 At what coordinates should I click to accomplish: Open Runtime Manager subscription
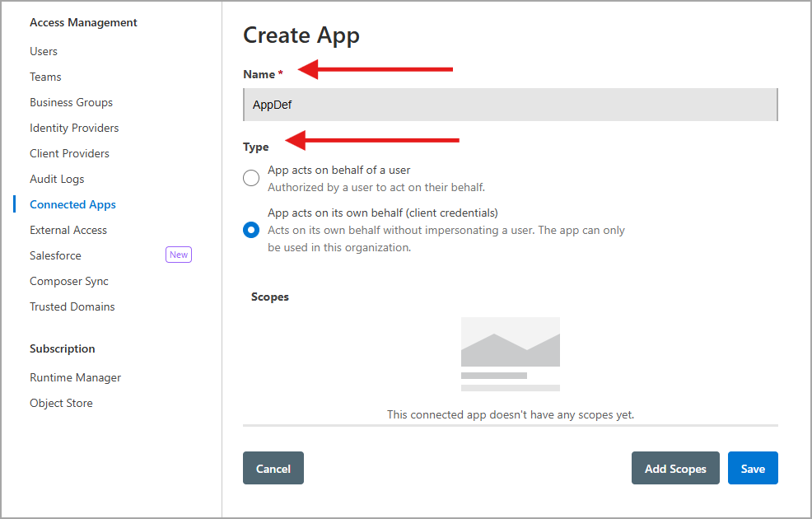click(75, 377)
